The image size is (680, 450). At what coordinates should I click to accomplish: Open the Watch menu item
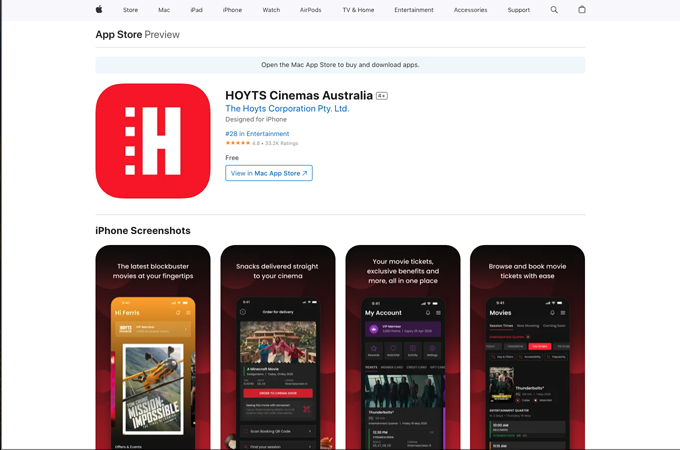[x=271, y=10]
